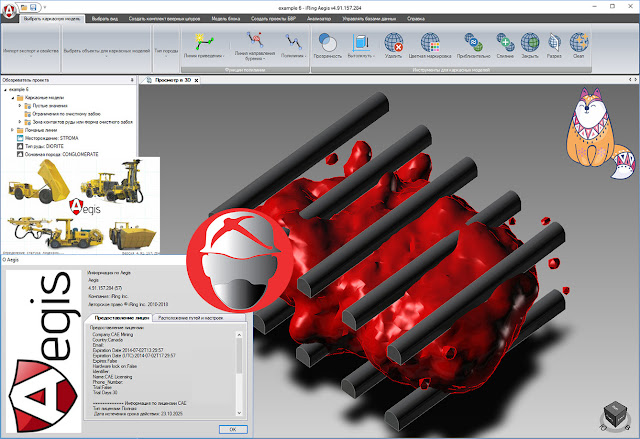640x439 pixels.
Task: Click the save disk quick access icon
Action: point(33,7)
